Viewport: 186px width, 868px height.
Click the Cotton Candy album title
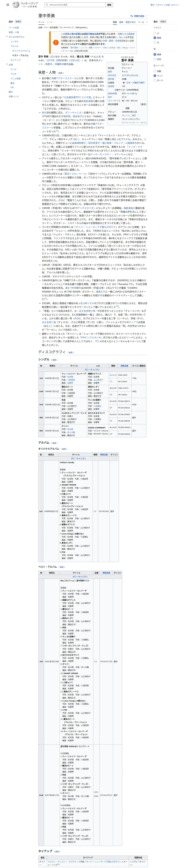(x=67, y=462)
